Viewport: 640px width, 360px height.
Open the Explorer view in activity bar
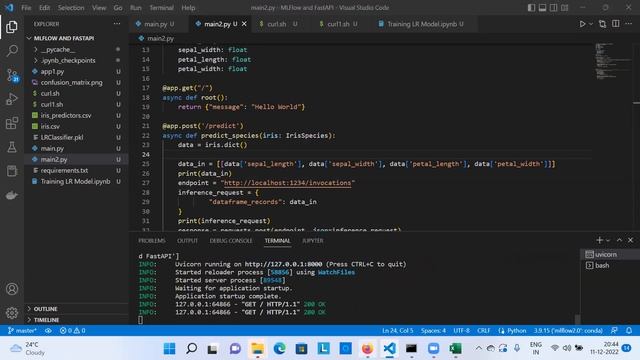(12, 27)
